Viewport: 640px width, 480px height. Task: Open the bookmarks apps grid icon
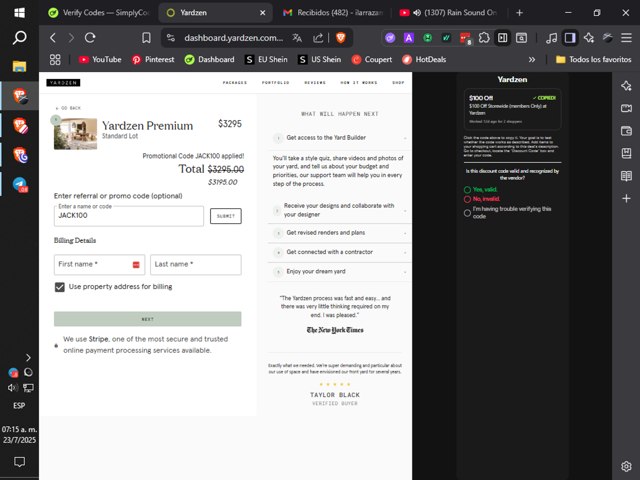[x=55, y=60]
